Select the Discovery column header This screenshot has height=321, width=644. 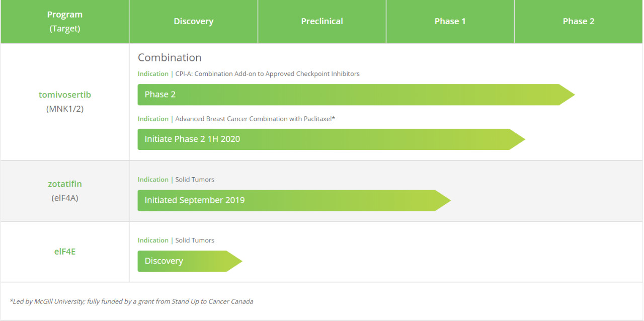[194, 21]
